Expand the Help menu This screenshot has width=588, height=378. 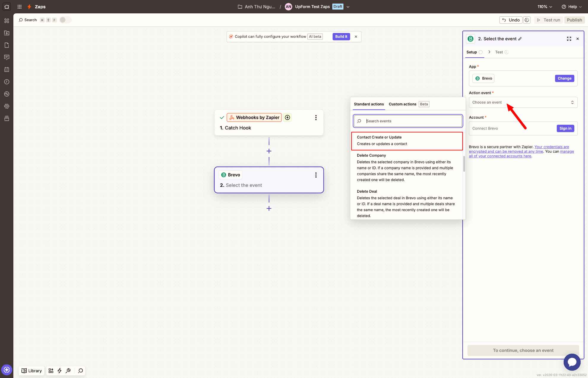pyautogui.click(x=572, y=7)
